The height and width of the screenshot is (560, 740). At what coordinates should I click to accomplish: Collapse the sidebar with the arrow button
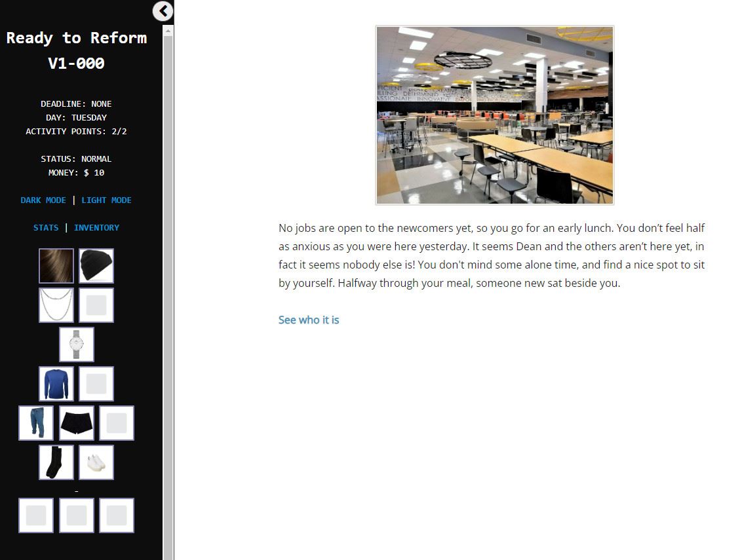click(163, 11)
